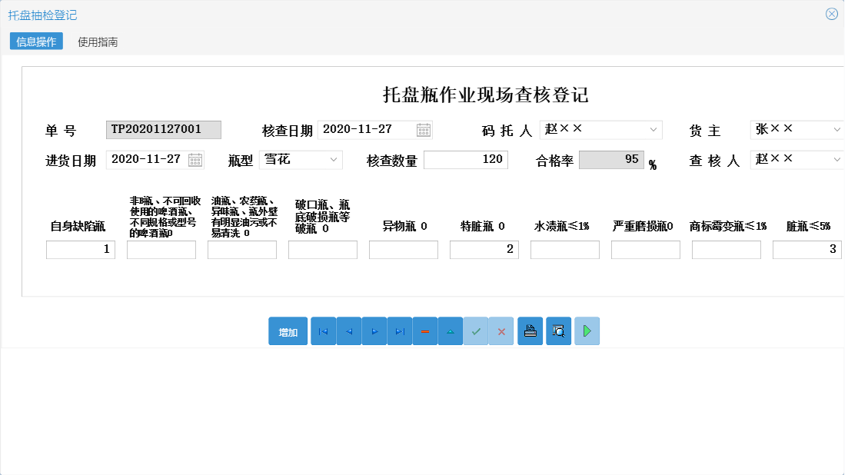
Task: Jump to the first record
Action: tap(323, 331)
